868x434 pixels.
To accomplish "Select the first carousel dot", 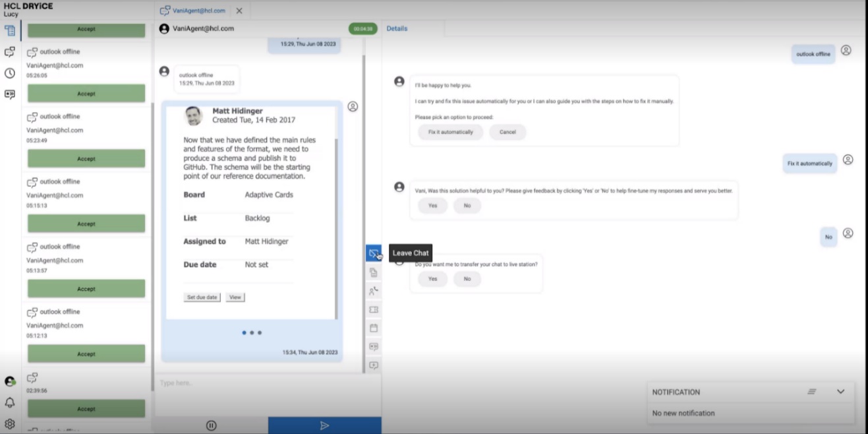I will [244, 332].
